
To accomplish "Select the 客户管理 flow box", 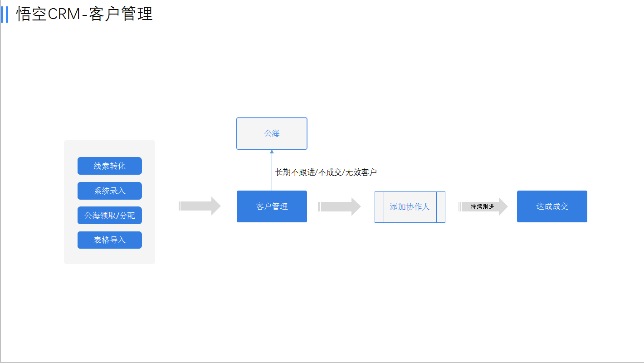I will (272, 206).
